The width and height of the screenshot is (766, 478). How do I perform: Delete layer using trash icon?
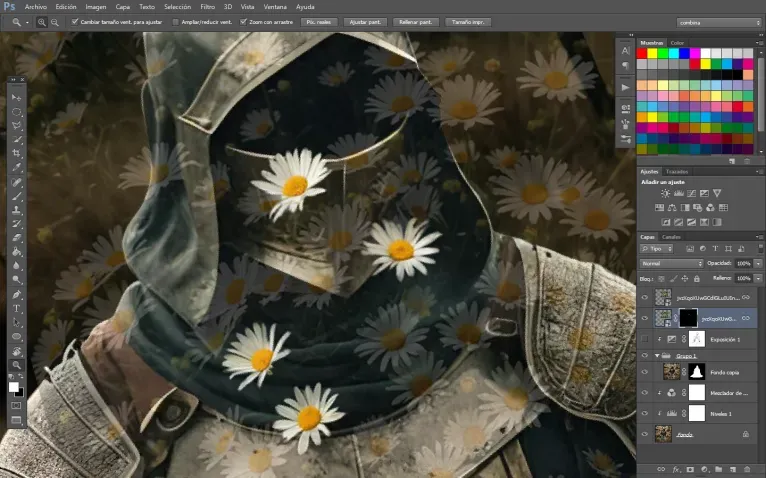747,470
